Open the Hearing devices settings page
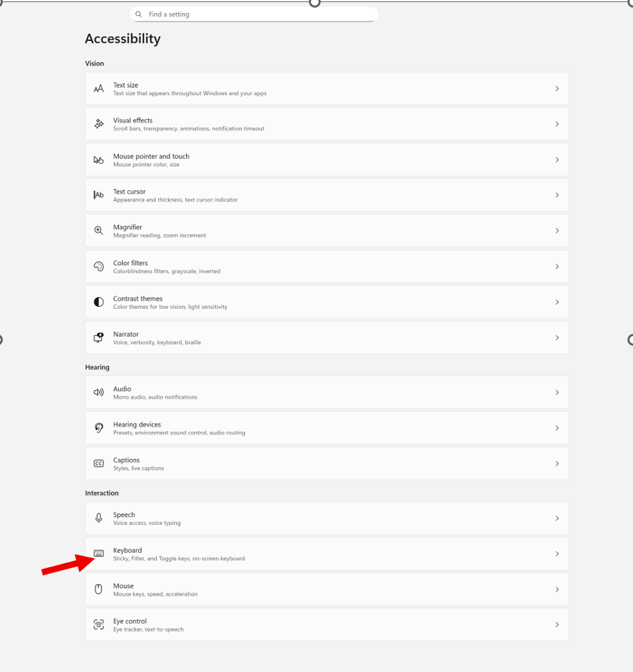 click(326, 428)
